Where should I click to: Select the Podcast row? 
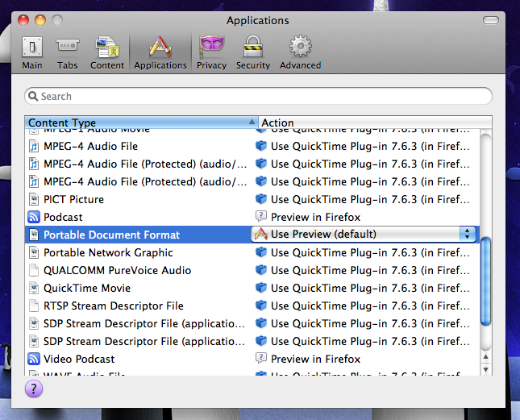pyautogui.click(x=252, y=217)
